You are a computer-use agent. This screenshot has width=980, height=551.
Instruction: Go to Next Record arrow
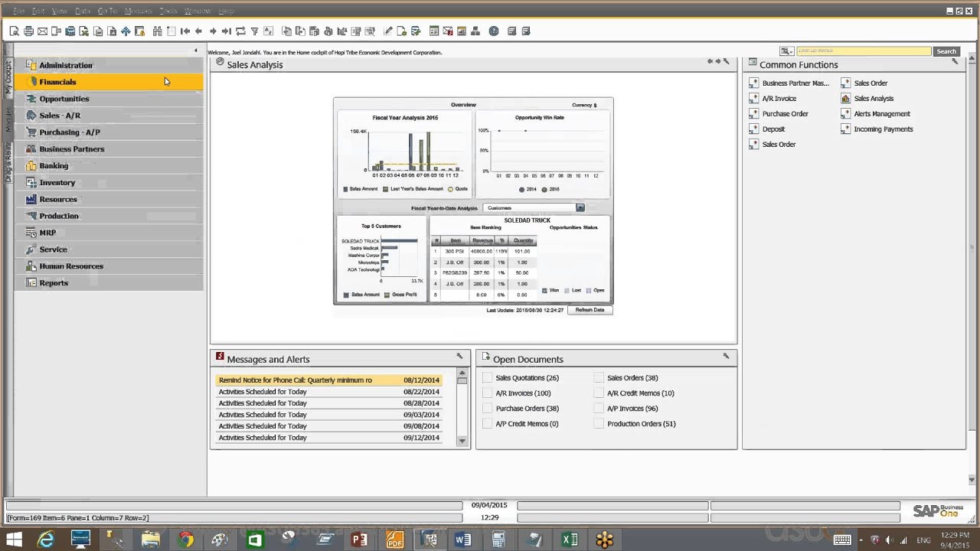(213, 31)
